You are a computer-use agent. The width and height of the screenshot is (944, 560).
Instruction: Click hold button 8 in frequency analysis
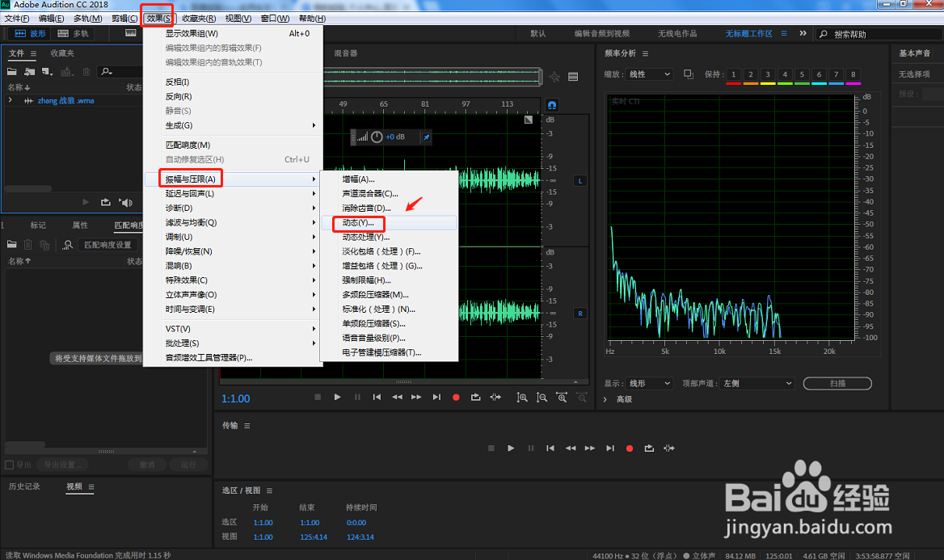[x=853, y=74]
